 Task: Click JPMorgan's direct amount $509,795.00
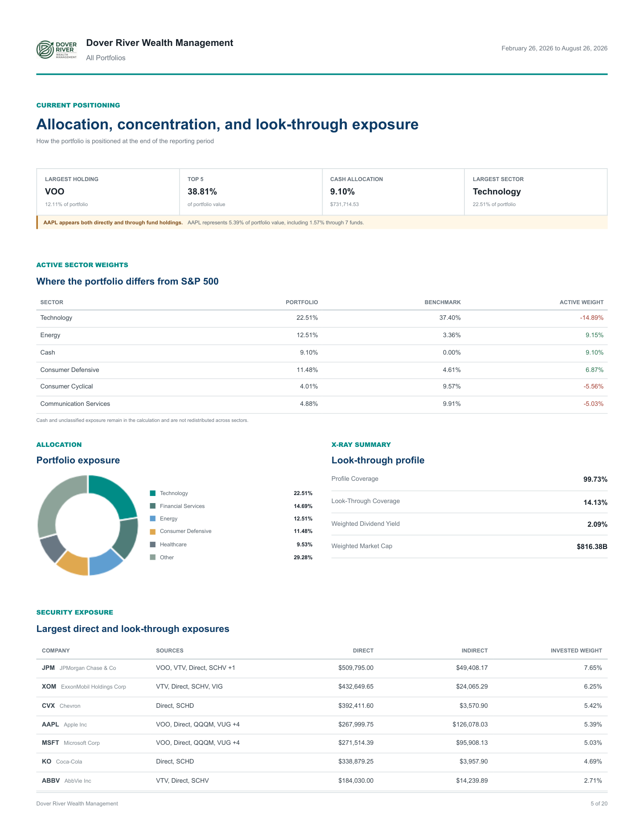coord(356,668)
